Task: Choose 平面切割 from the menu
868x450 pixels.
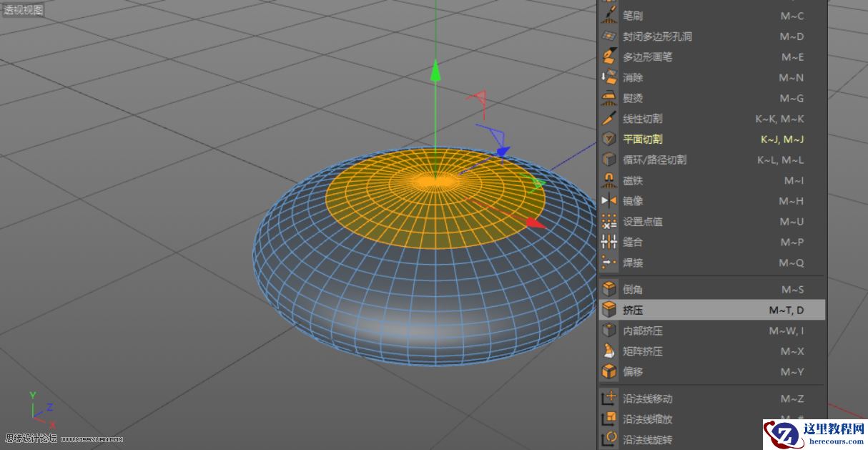Action: 644,139
